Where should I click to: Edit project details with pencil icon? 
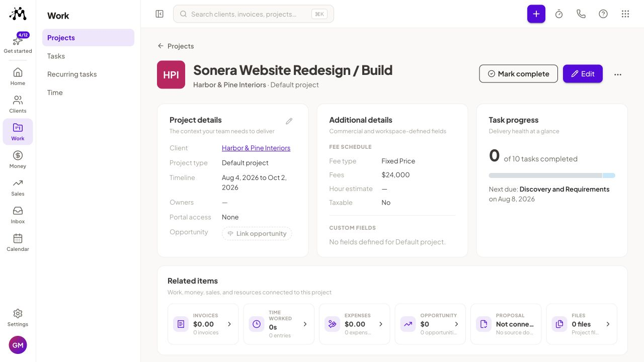coord(289,121)
